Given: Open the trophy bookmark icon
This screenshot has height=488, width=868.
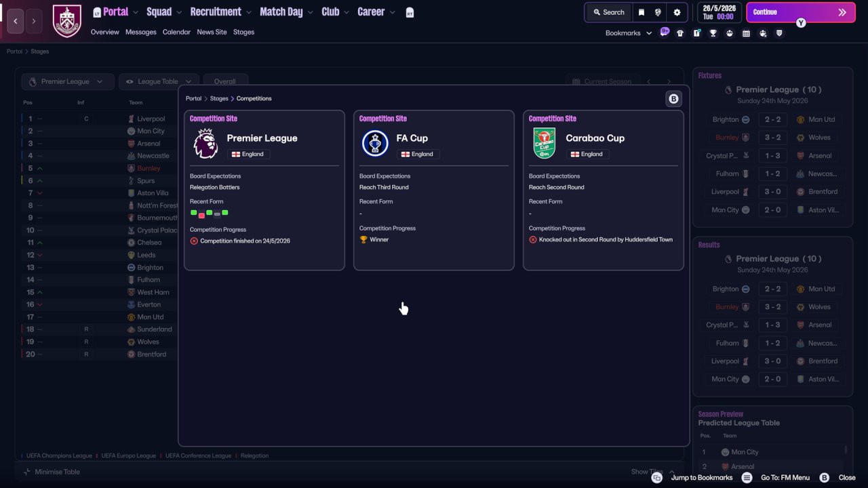Looking at the screenshot, I should click(713, 33).
